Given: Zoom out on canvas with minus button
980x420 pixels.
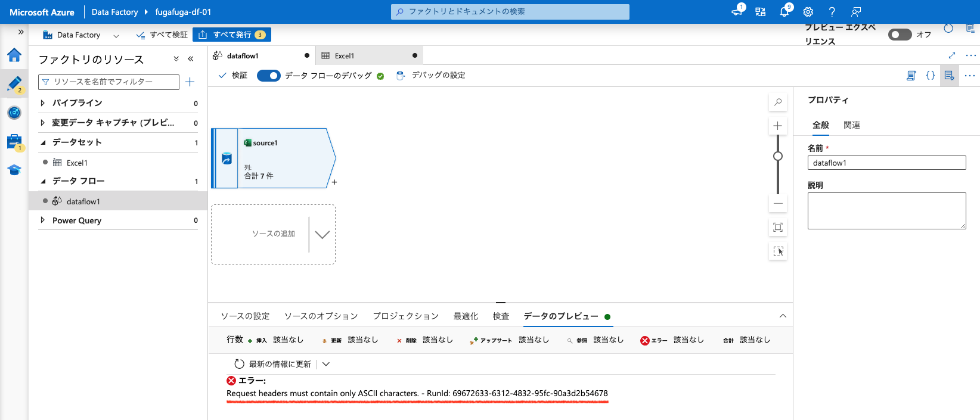Looking at the screenshot, I should (x=778, y=204).
